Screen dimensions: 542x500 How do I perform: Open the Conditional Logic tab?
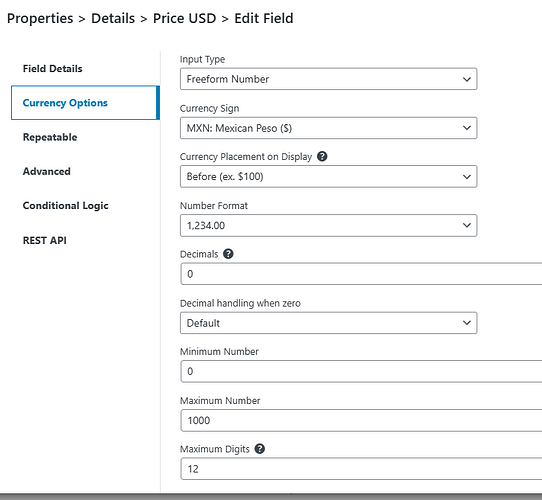66,206
